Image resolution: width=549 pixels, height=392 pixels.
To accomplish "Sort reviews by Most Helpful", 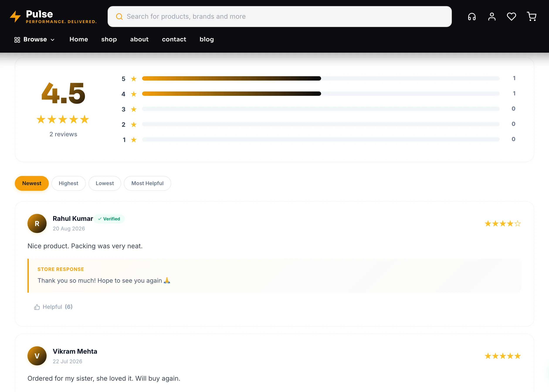I will [x=147, y=183].
